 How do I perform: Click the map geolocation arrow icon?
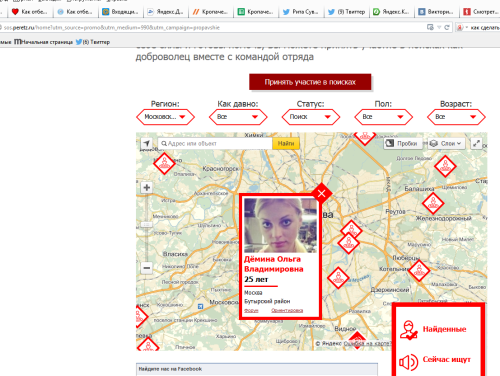tap(146, 143)
